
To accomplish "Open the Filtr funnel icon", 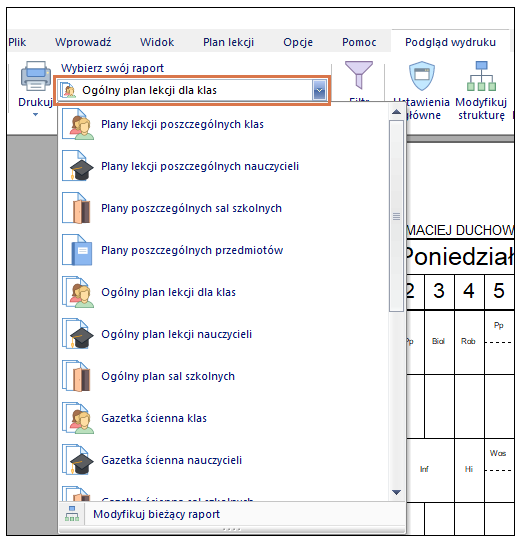I will pyautogui.click(x=359, y=74).
